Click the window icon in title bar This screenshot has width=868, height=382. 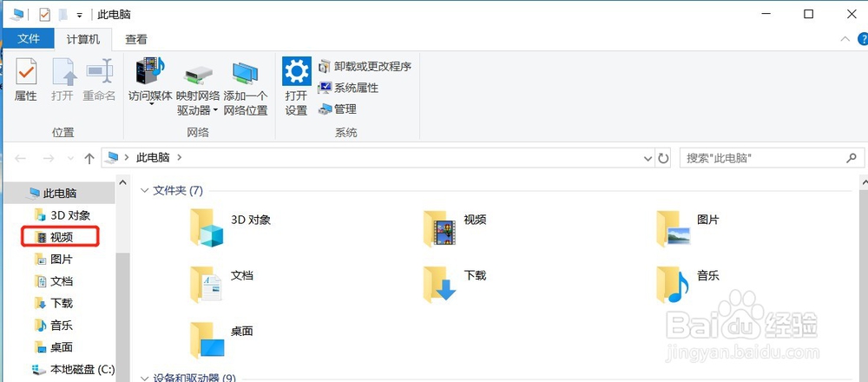(x=16, y=15)
